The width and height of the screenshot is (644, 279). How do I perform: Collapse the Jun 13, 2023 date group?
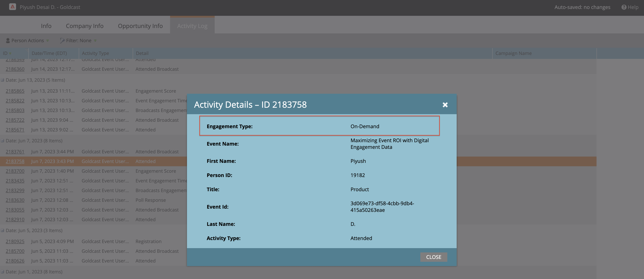[x=3, y=80]
